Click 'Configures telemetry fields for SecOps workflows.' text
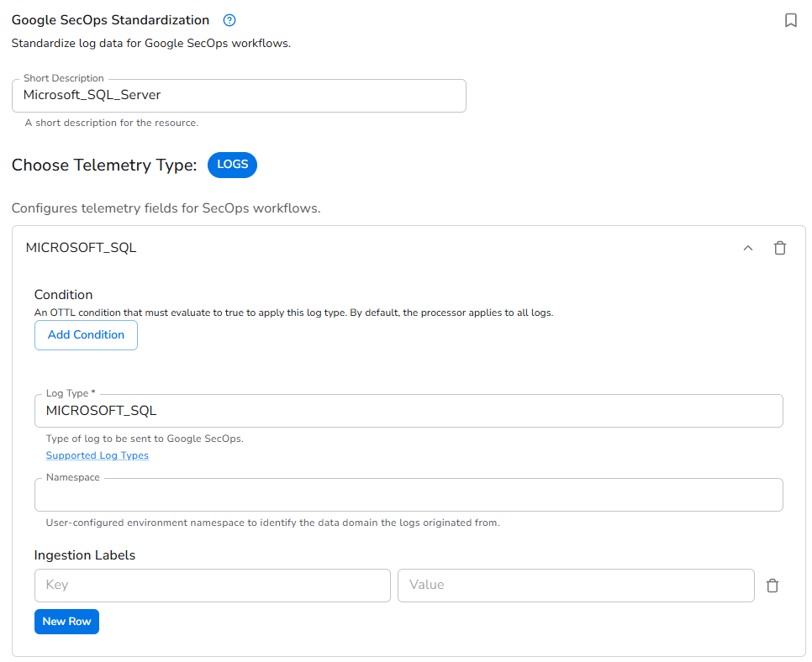The width and height of the screenshot is (812, 662). 166,208
